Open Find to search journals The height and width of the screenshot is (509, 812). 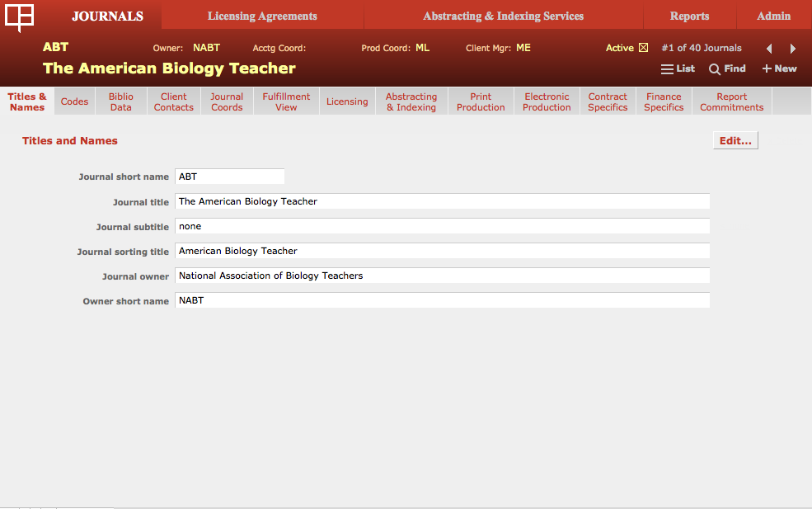click(x=727, y=69)
